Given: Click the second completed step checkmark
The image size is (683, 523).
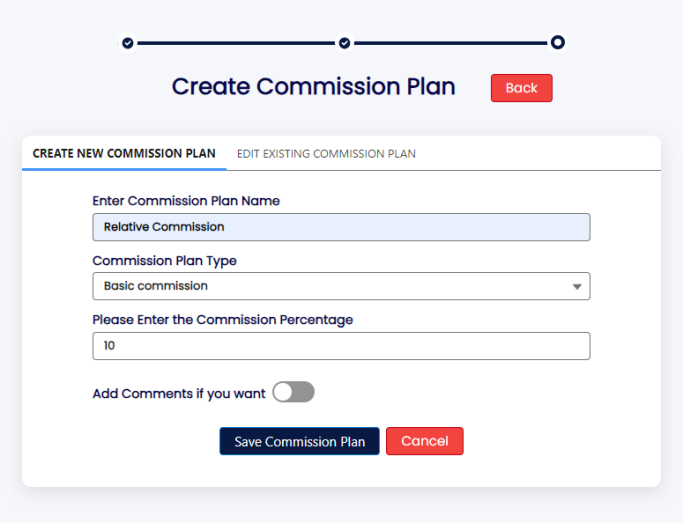Looking at the screenshot, I should pyautogui.click(x=344, y=43).
